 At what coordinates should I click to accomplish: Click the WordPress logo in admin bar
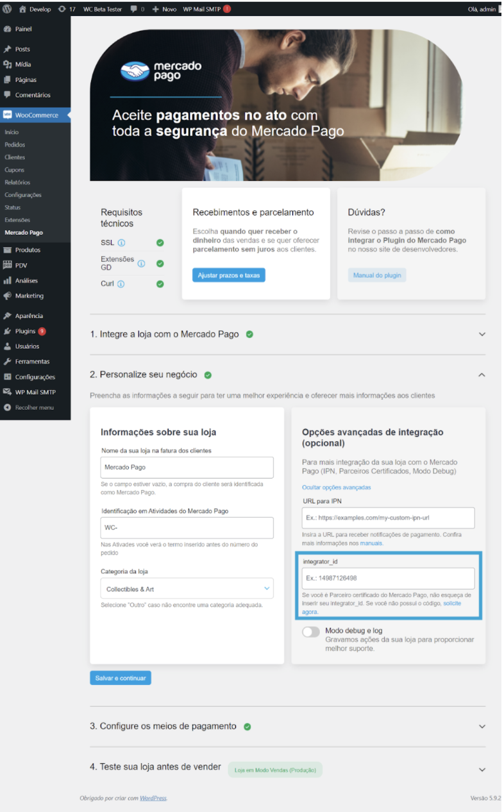coord(8,9)
